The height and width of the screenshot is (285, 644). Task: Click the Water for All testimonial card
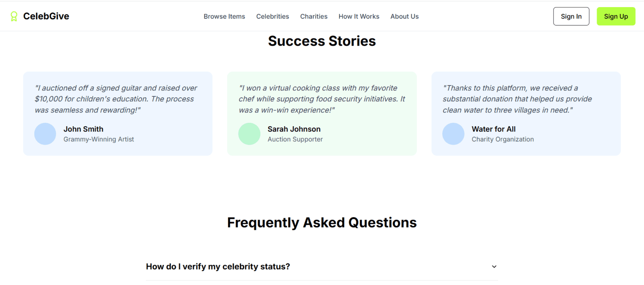[526, 113]
